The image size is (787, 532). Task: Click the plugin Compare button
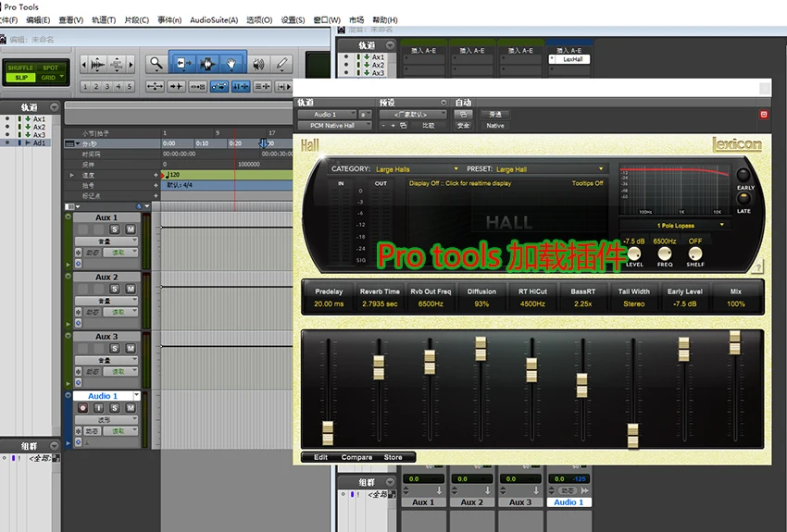coord(356,457)
